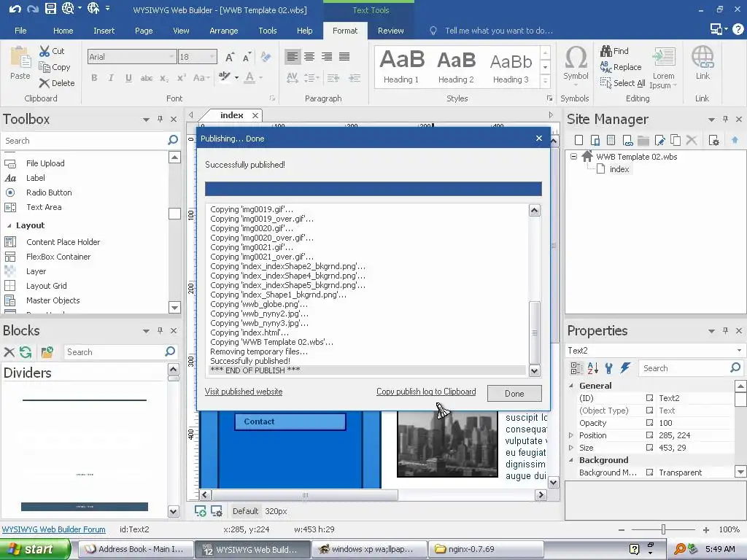Open WYSIWYG Web Builder Forum link

[x=53, y=529]
